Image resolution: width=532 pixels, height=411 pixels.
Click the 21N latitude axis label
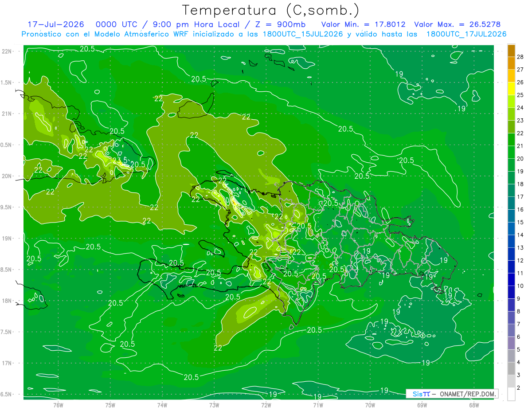click(x=6, y=114)
